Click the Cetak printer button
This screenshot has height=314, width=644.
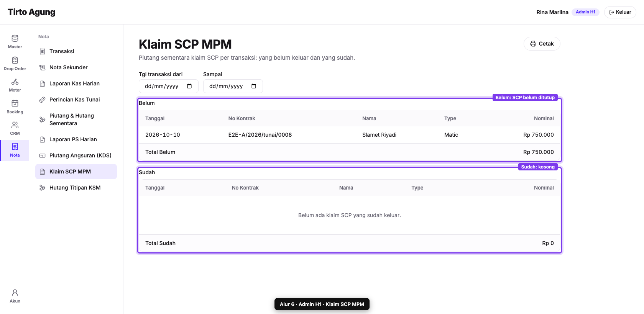pos(542,44)
